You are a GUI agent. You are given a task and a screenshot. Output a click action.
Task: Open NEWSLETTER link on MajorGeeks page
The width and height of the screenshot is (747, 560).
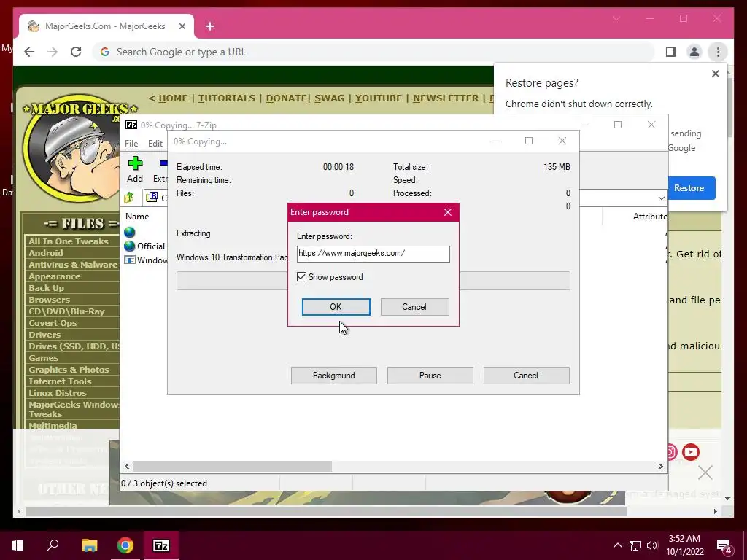coord(446,98)
